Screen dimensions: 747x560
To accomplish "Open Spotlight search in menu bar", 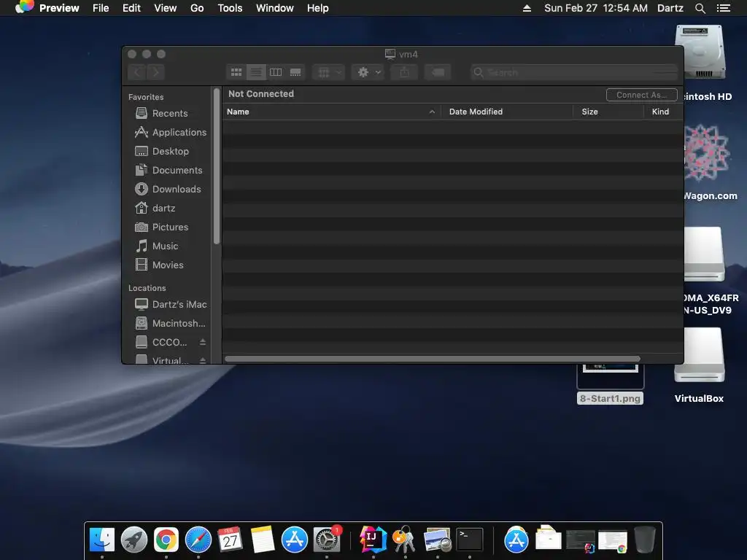I will (700, 8).
